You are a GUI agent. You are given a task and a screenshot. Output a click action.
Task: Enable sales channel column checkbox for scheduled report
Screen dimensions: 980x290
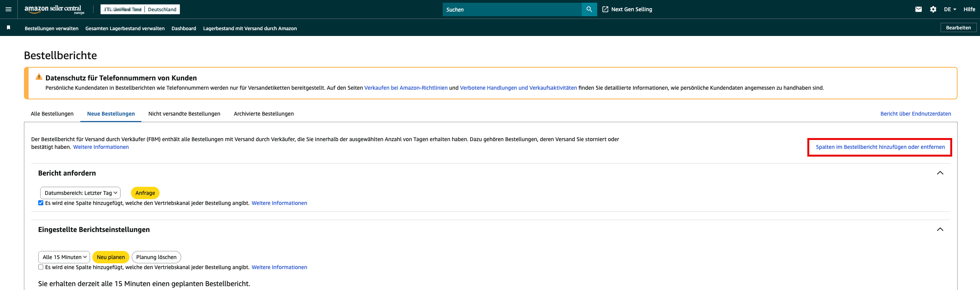coord(41,267)
